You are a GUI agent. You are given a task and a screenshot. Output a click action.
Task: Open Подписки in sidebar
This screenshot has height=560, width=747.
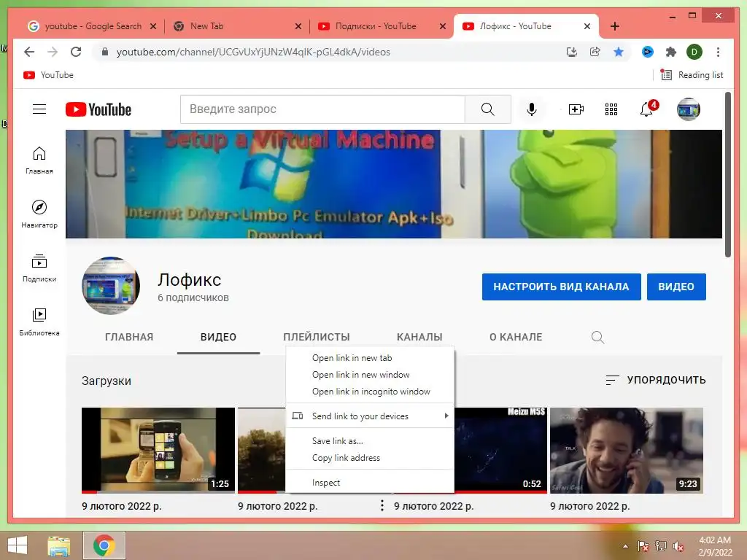39,268
